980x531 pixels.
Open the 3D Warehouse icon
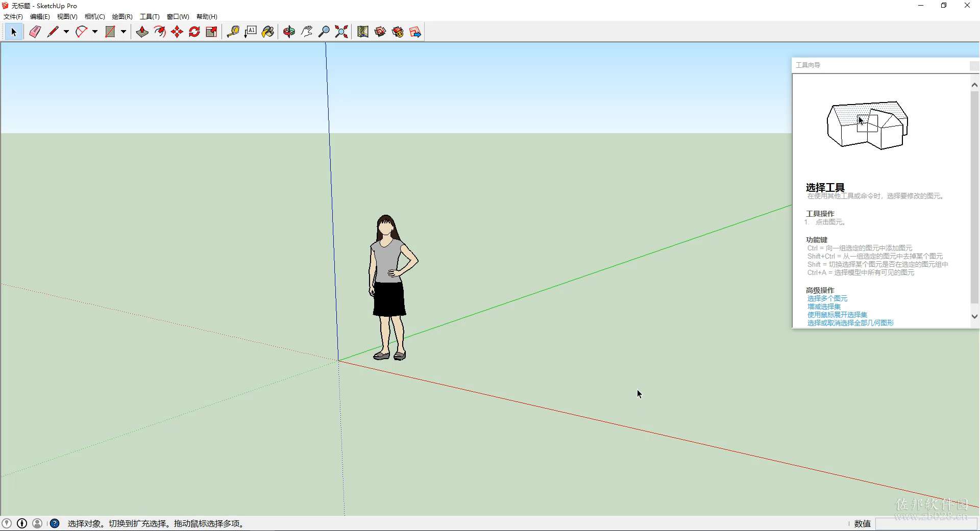[380, 32]
